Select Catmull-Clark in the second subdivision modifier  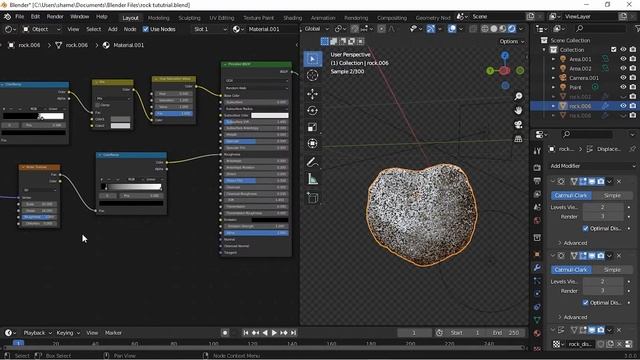coord(571,270)
